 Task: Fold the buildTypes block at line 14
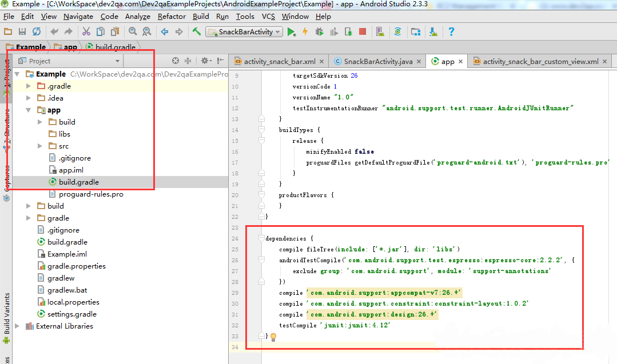click(261, 129)
